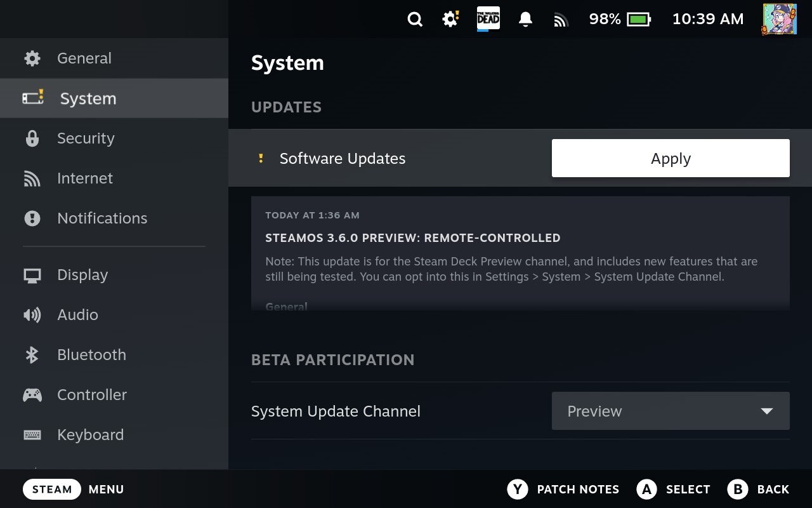Apply the software update
The height and width of the screenshot is (508, 812).
pos(670,158)
